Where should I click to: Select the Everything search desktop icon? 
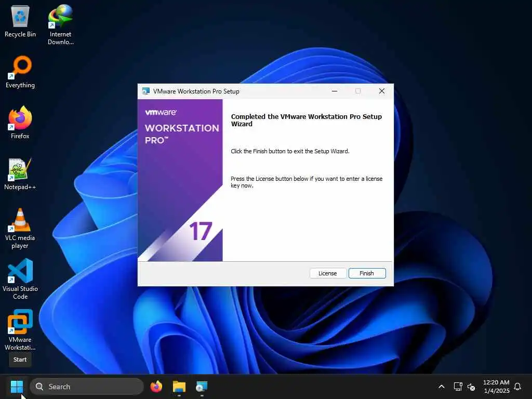tap(20, 72)
